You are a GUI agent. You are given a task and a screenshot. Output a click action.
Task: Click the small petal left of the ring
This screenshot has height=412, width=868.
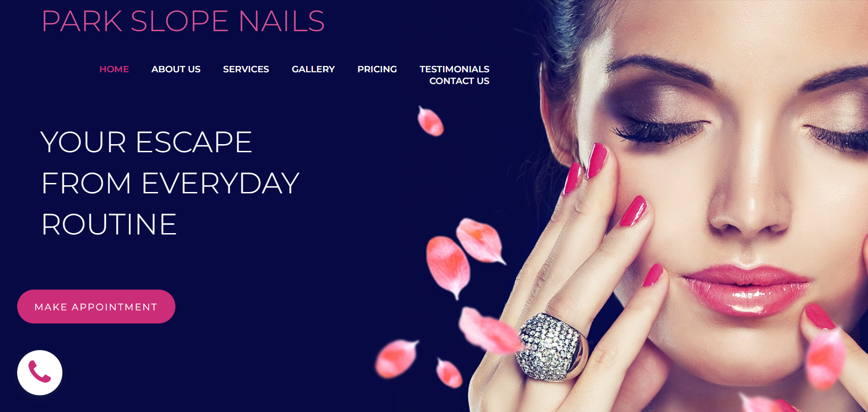click(x=449, y=373)
